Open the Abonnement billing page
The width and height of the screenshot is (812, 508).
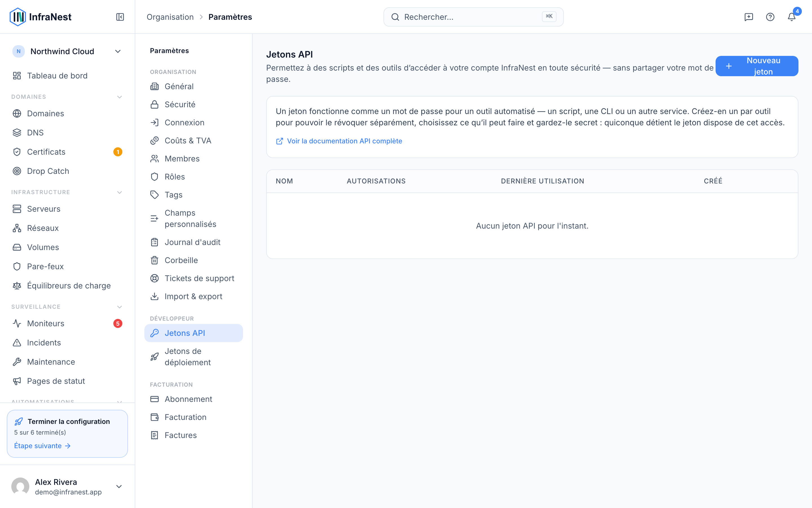click(x=194, y=399)
